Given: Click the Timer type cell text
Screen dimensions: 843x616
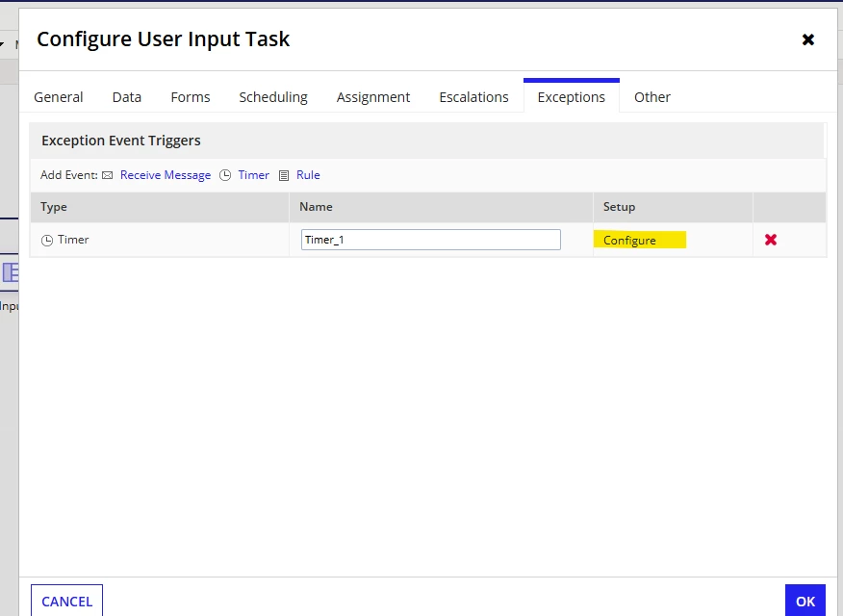Looking at the screenshot, I should pyautogui.click(x=73, y=240).
